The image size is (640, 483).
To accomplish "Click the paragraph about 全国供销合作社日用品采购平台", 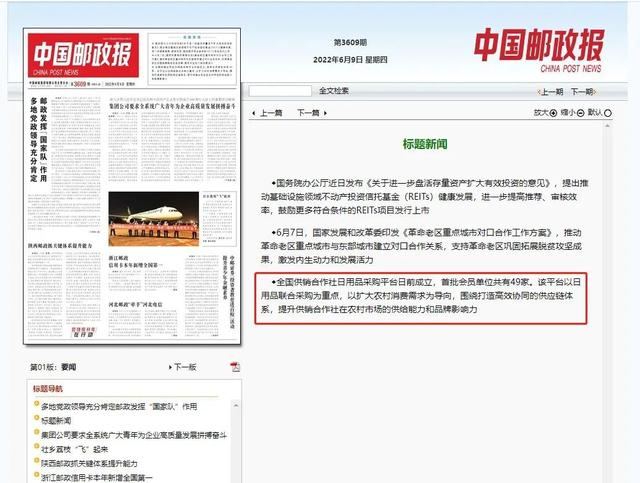I will [x=421, y=296].
